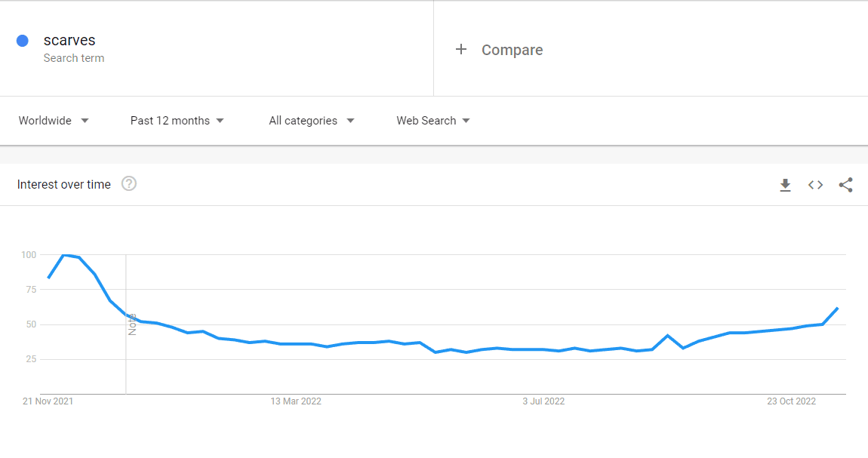The height and width of the screenshot is (458, 868).
Task: Share the Interest over time chart
Action: (x=845, y=185)
